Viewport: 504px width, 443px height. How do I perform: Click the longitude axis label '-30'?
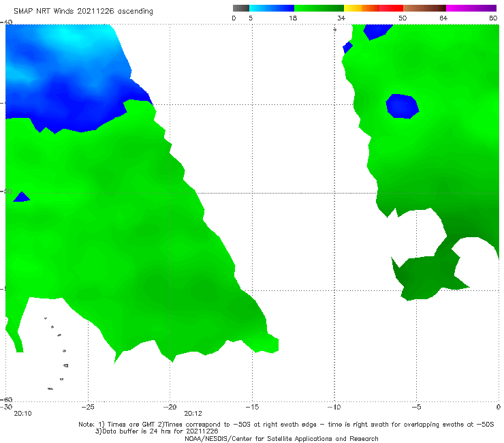tap(7, 407)
